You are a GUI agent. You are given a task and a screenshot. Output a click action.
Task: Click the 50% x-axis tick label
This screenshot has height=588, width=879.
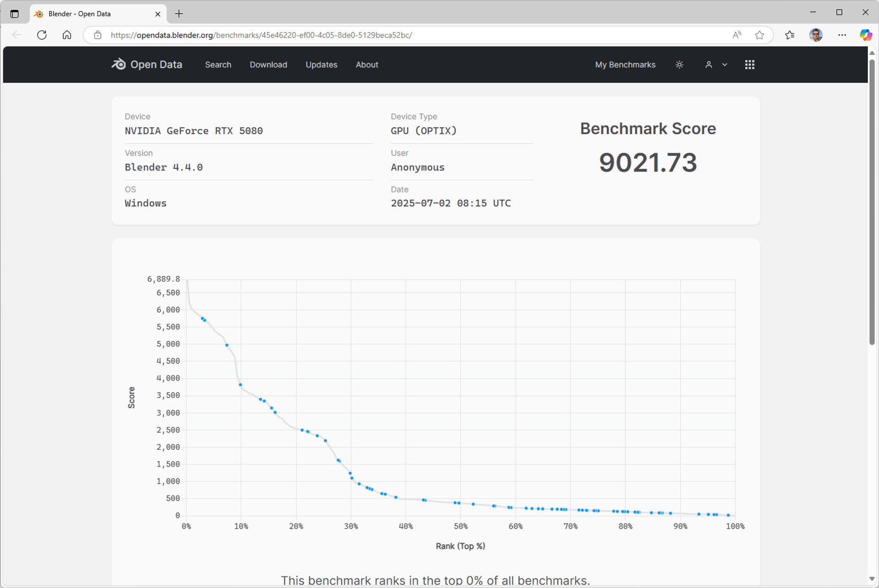[x=461, y=526]
